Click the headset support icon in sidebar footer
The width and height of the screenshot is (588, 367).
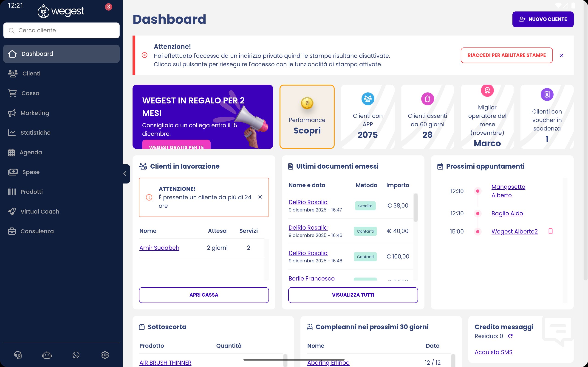point(18,355)
